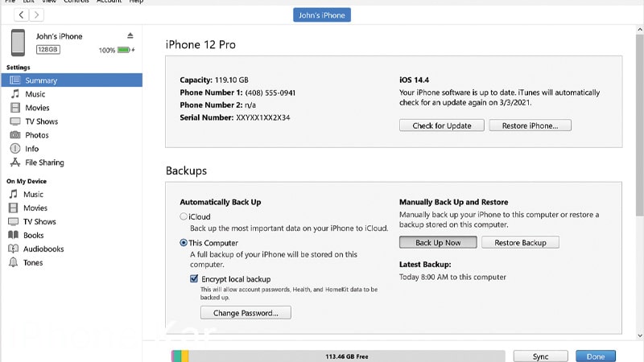Click the Sync button
The image size is (644, 362).
(x=540, y=356)
